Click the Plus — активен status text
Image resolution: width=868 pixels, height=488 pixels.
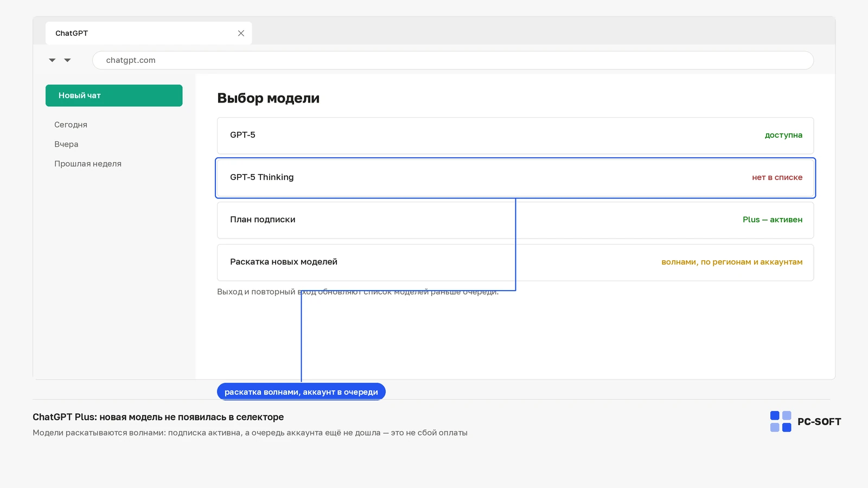point(773,220)
